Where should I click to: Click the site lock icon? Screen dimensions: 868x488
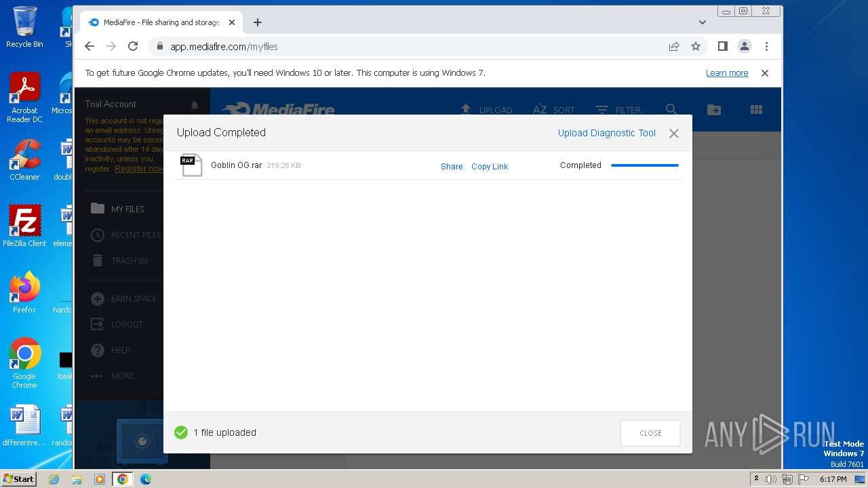pyautogui.click(x=160, y=46)
